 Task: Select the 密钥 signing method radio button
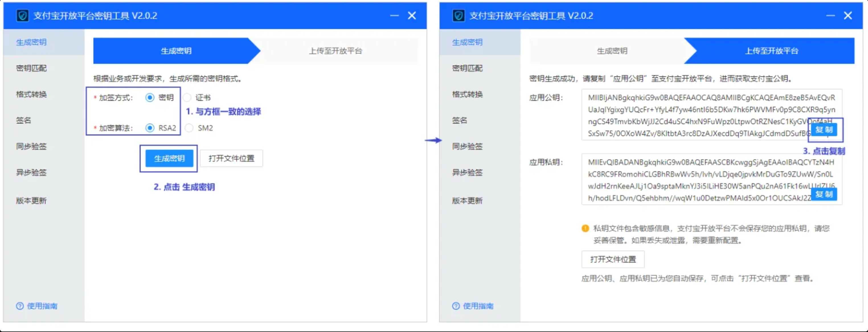pyautogui.click(x=150, y=97)
